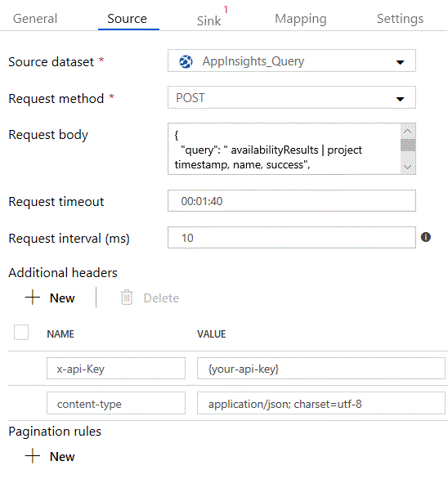Go to the Mapping tab
This screenshot has height=479, width=448.
301,19
